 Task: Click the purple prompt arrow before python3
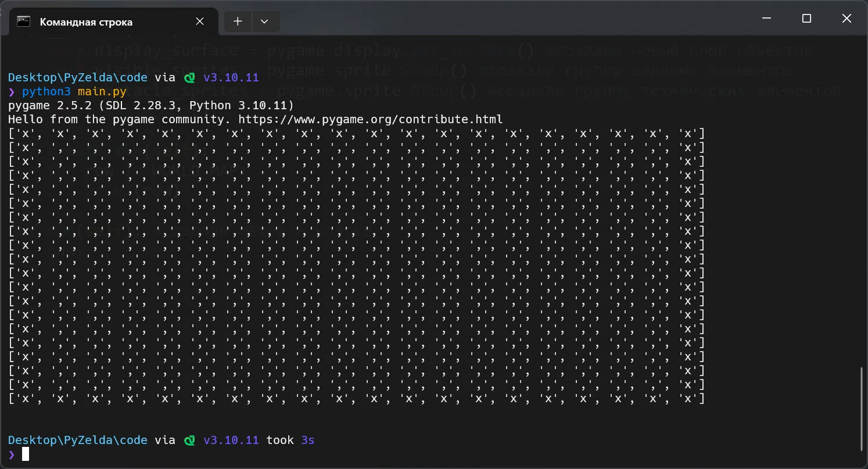coord(12,92)
